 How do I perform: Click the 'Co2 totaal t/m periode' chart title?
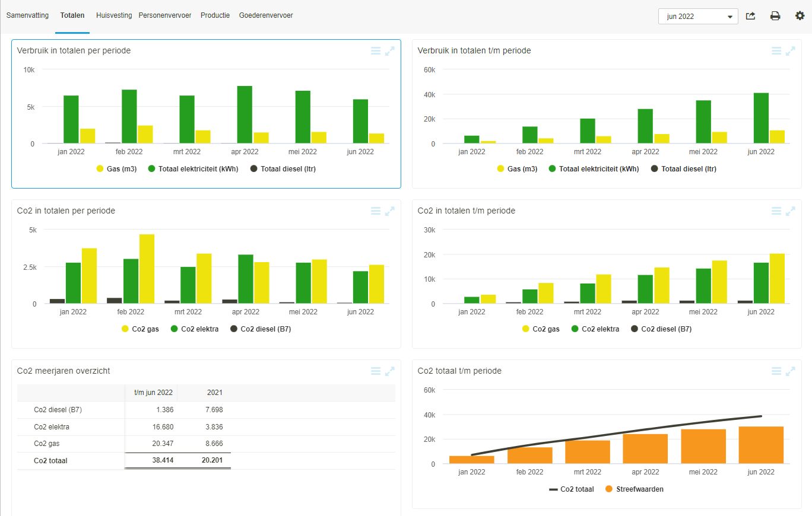(459, 371)
